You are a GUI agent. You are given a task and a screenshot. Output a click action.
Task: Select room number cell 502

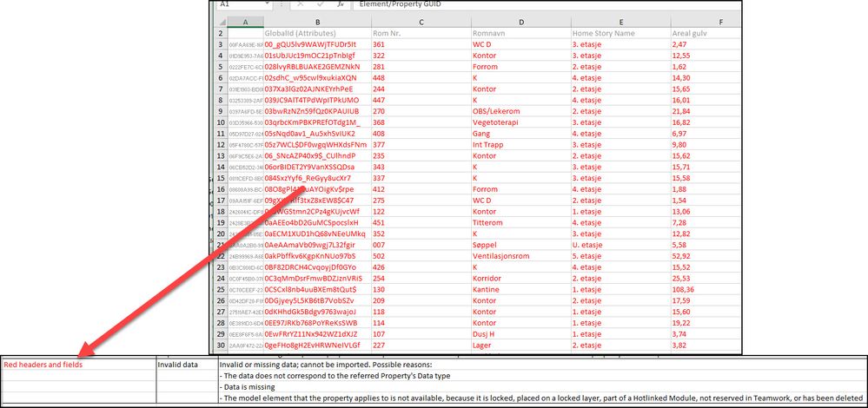[x=421, y=256]
